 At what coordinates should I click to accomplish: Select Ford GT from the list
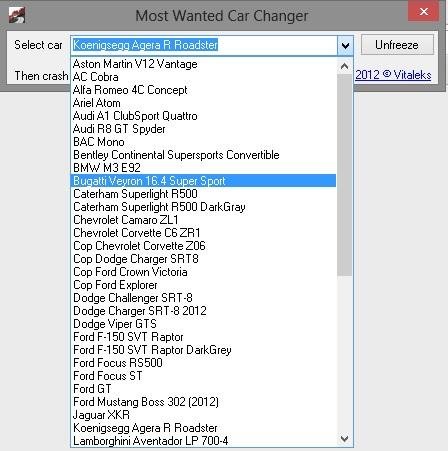(203, 389)
